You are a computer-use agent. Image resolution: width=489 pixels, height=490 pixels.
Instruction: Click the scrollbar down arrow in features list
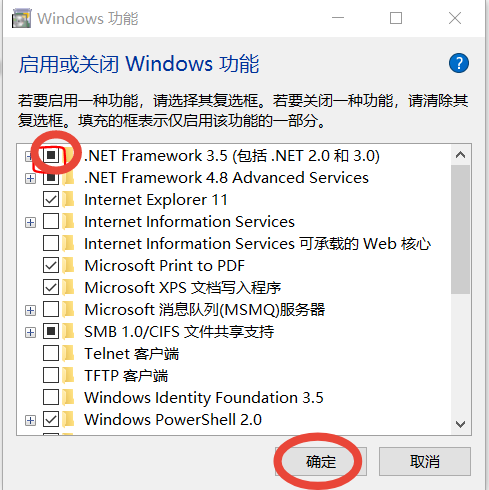(460, 424)
